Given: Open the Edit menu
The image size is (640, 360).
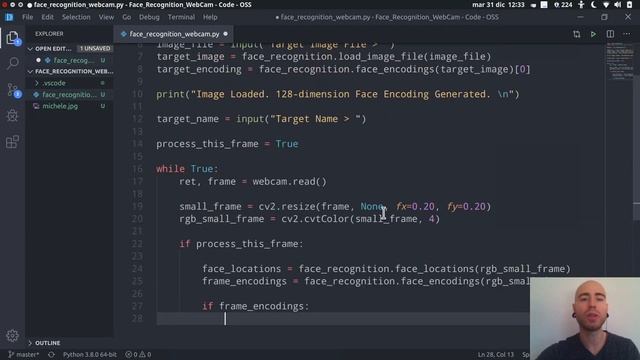Looking at the screenshot, I should pos(47,17).
